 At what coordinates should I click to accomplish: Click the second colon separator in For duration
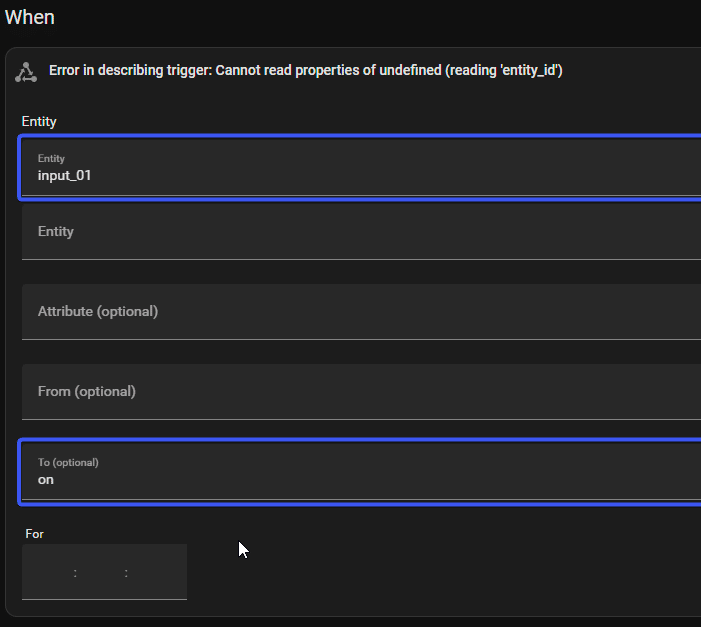(x=127, y=573)
